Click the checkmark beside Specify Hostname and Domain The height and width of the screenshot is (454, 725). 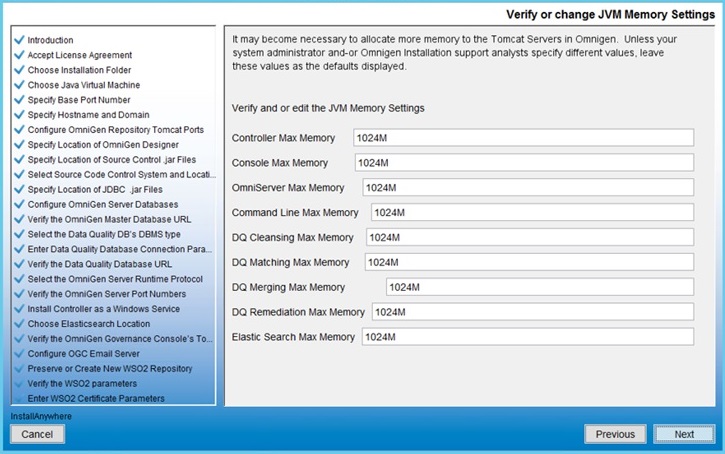coord(19,114)
